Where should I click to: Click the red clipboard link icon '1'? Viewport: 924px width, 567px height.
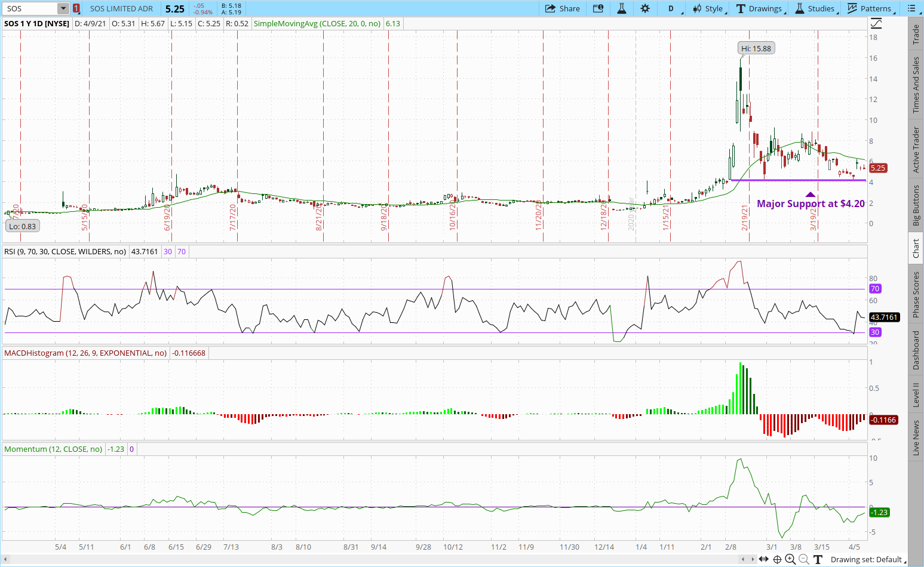click(x=76, y=8)
